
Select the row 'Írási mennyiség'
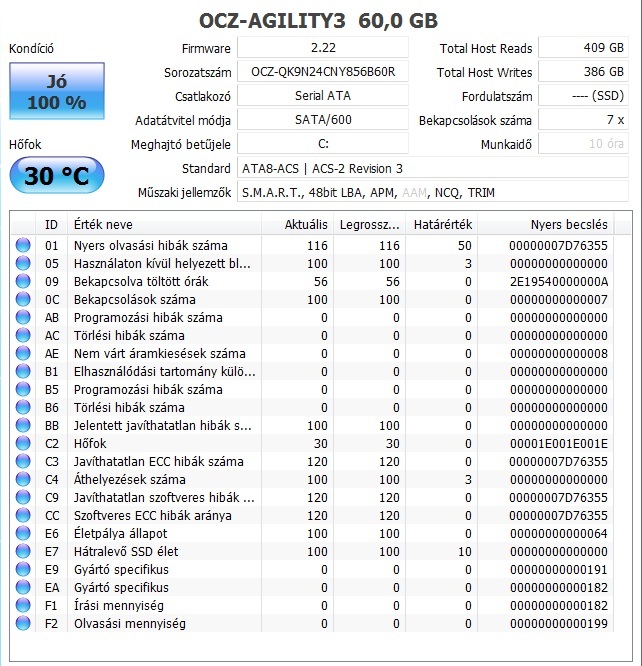(x=312, y=605)
